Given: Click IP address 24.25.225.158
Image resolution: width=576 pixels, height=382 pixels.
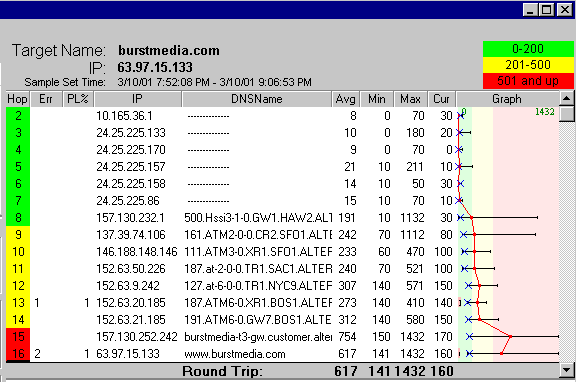Looking at the screenshot, I should (x=131, y=184).
